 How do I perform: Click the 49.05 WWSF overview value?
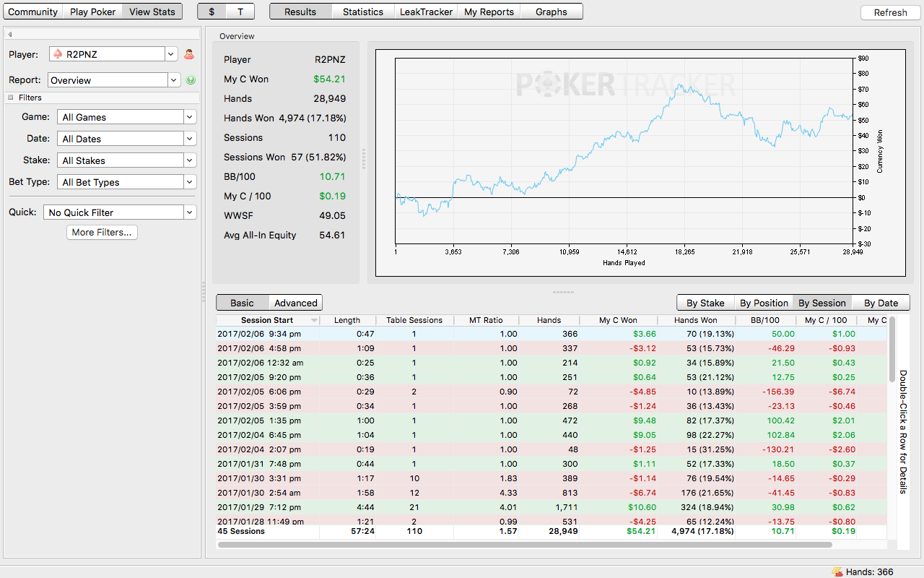pyautogui.click(x=333, y=215)
